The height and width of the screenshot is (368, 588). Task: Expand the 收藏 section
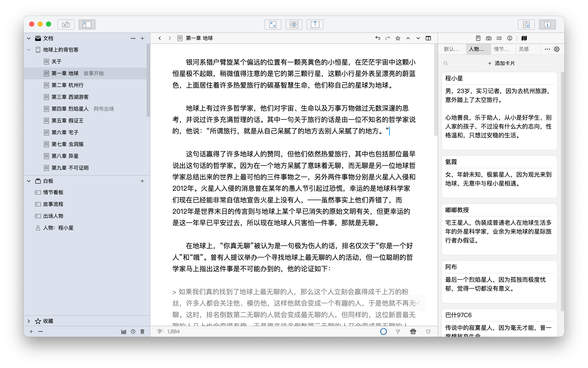(x=29, y=321)
